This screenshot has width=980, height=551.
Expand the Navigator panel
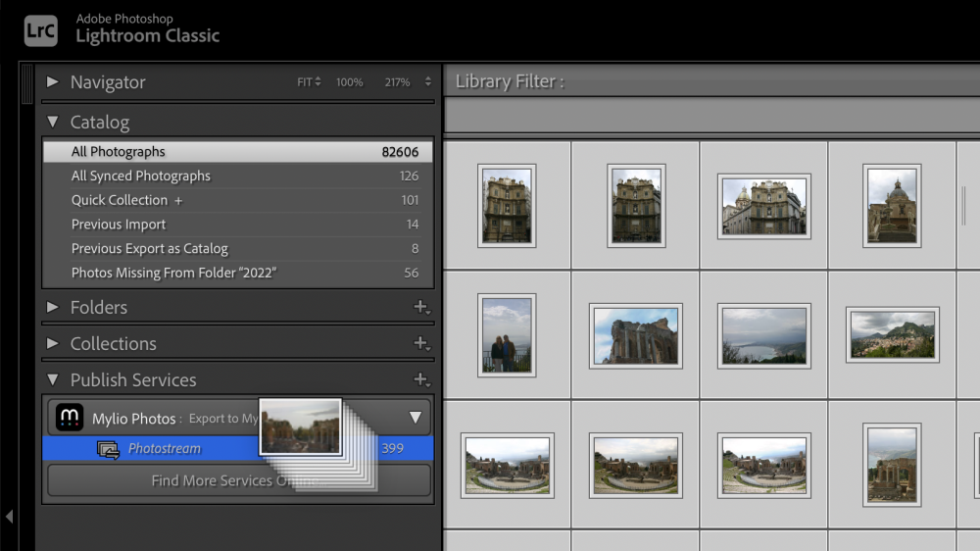pos(53,82)
